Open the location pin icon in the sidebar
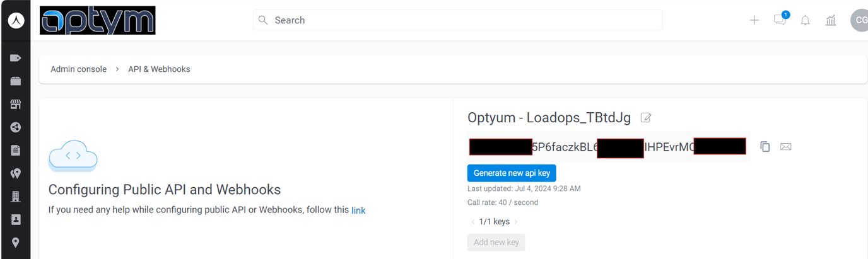Image resolution: width=868 pixels, height=259 pixels. pos(16,243)
